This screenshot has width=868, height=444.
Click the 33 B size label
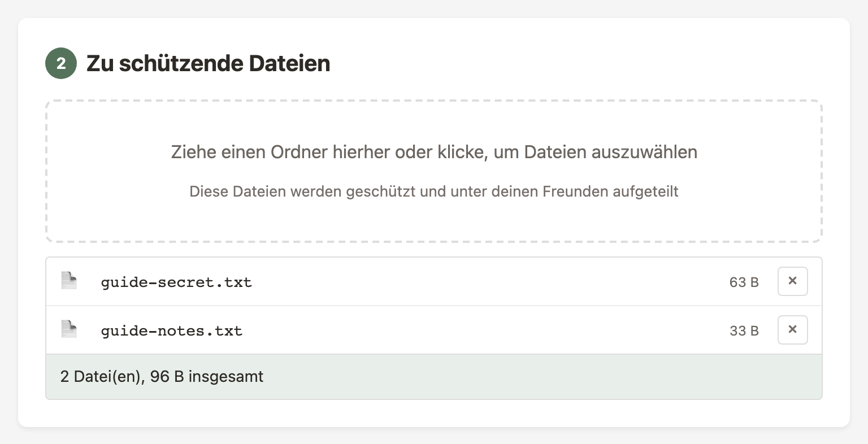pyautogui.click(x=744, y=330)
